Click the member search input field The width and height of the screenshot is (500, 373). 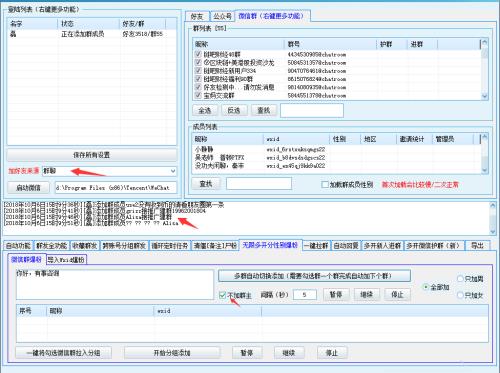click(259, 184)
